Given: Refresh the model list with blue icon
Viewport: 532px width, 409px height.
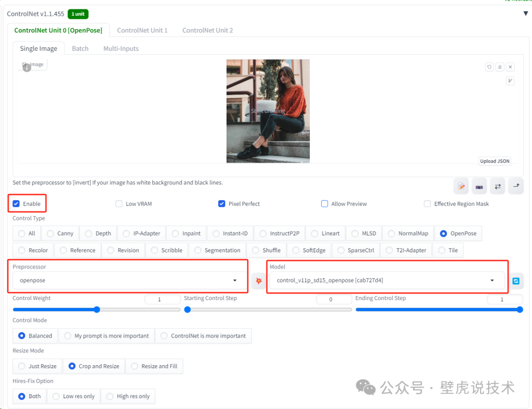Looking at the screenshot, I should tap(516, 281).
